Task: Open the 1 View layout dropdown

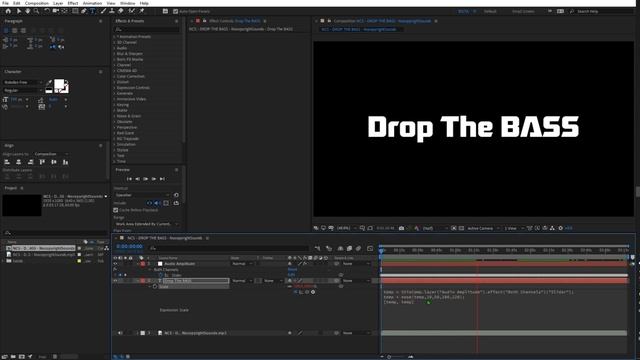Action: [513, 228]
